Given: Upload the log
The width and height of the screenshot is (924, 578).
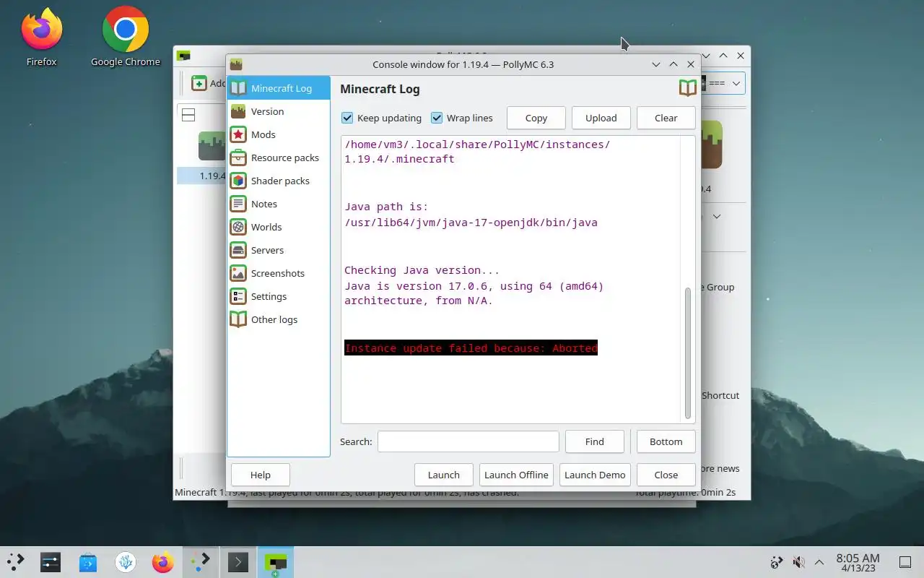Looking at the screenshot, I should click(x=601, y=118).
